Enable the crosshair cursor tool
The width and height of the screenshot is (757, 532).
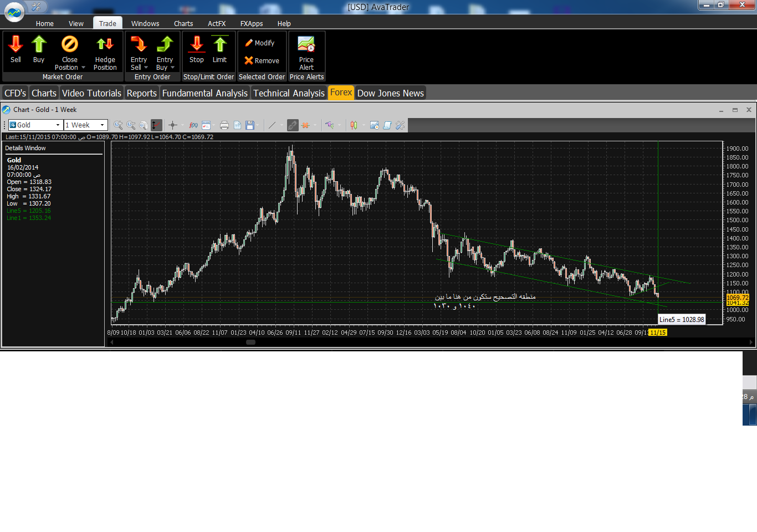[173, 125]
